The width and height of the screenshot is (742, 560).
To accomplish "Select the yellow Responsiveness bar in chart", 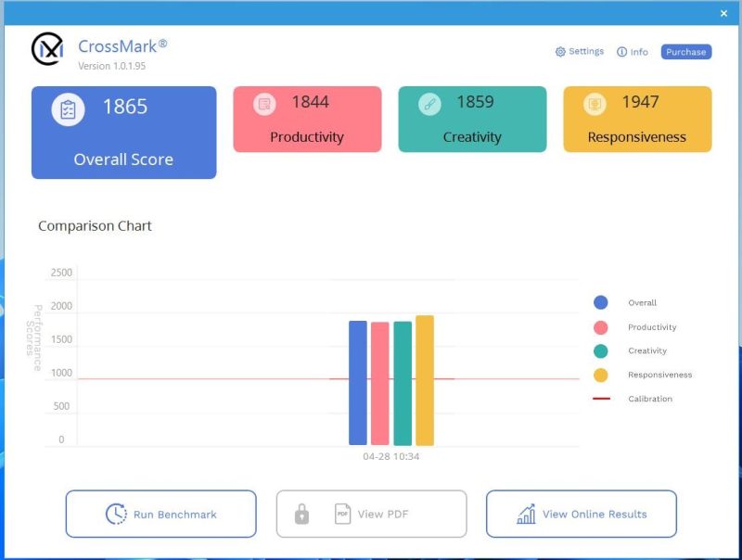I will 425,380.
